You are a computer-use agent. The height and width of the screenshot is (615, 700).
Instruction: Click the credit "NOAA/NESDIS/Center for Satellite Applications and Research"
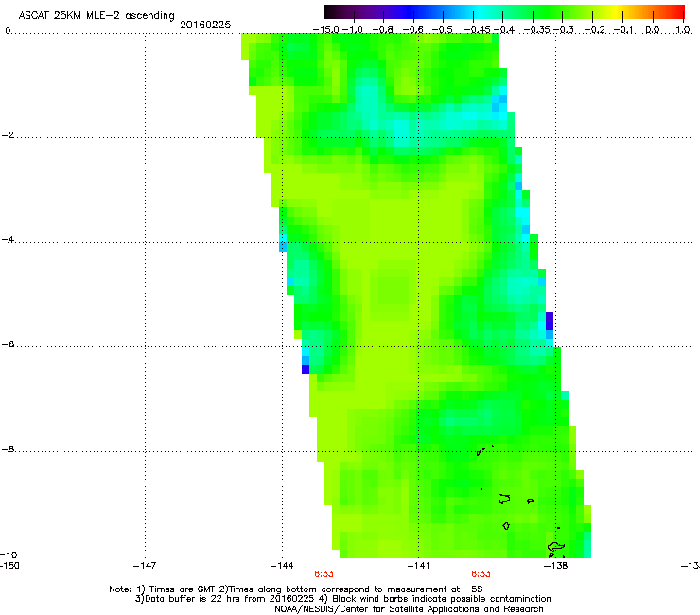(x=409, y=609)
